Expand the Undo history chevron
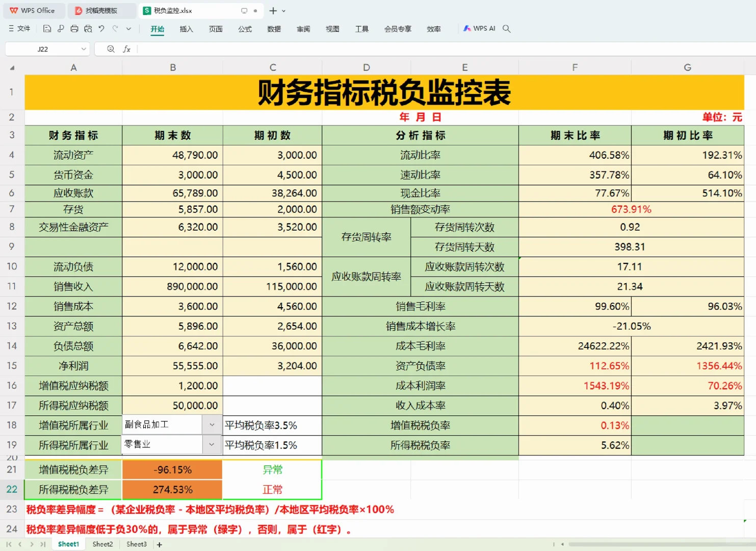This screenshot has height=551, width=756. (128, 29)
